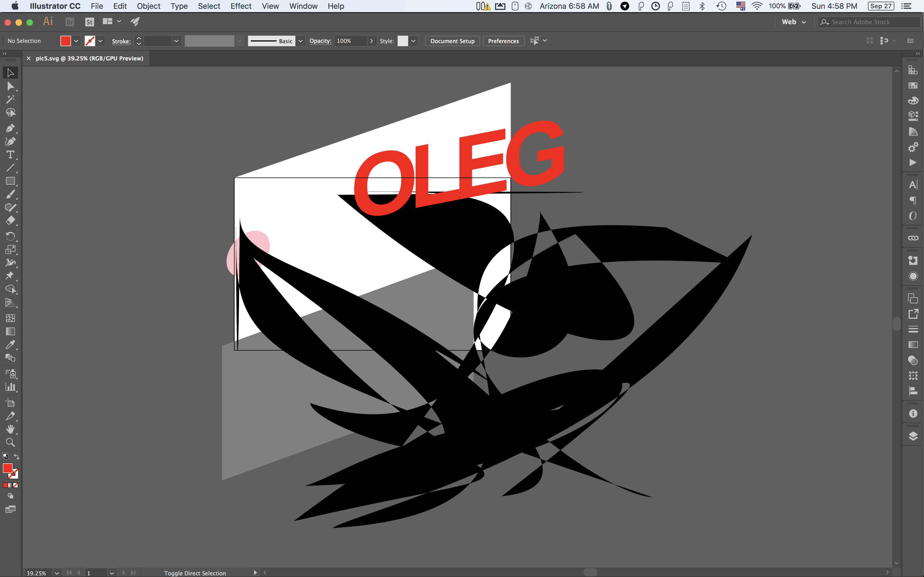924x577 pixels.
Task: Open the Layers panel icon
Action: click(913, 436)
